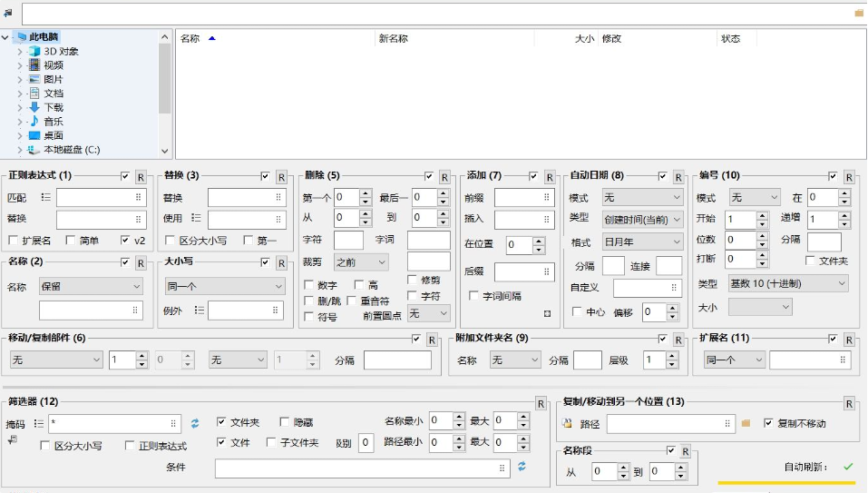The width and height of the screenshot is (868, 493).
Task: Select 桌面 folder in tree
Action: point(54,135)
